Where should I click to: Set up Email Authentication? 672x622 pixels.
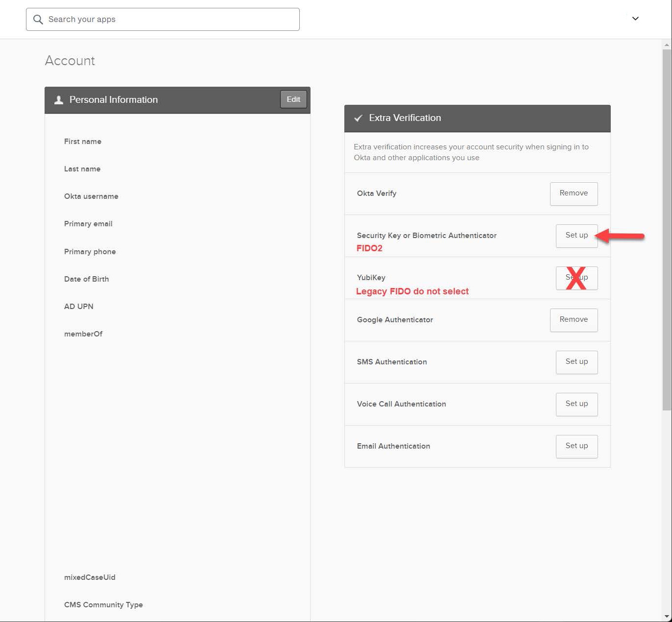(x=576, y=446)
